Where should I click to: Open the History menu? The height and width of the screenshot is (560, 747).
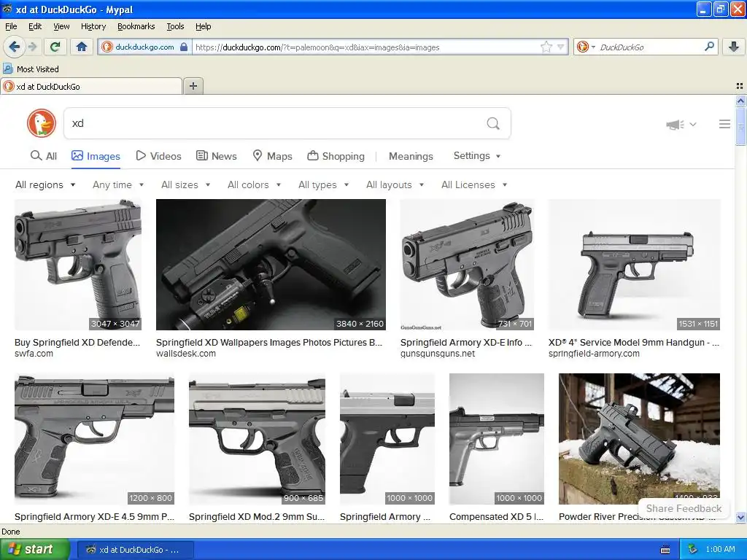tap(93, 26)
